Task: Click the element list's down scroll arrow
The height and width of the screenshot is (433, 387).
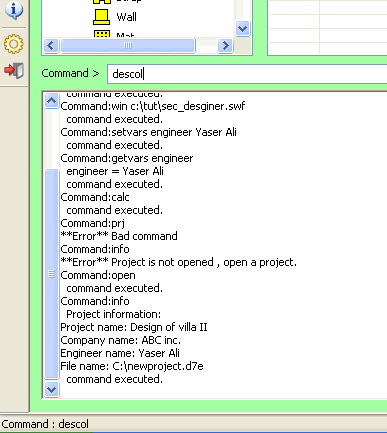Action: (242, 28)
